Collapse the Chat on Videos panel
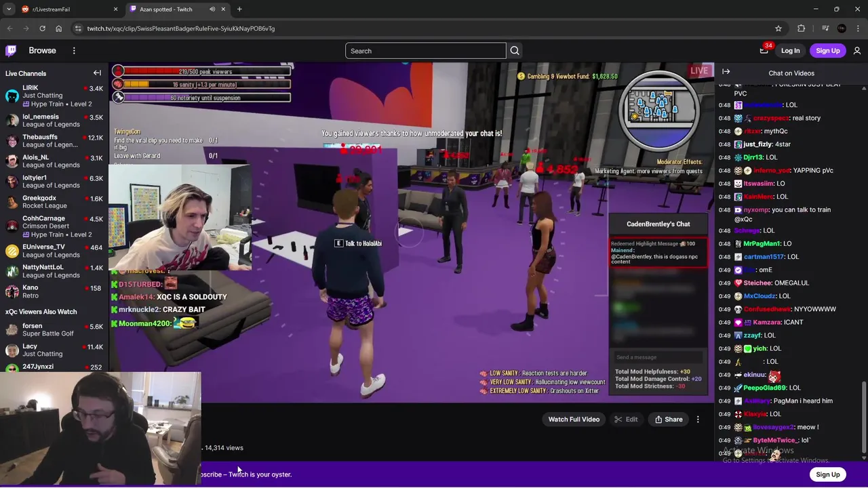 pos(726,72)
